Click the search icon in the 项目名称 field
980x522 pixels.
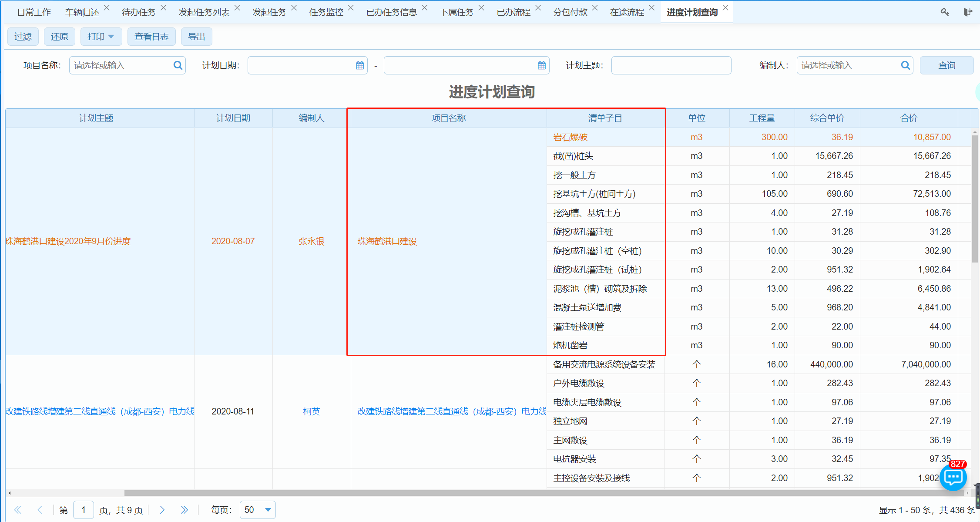tap(178, 65)
